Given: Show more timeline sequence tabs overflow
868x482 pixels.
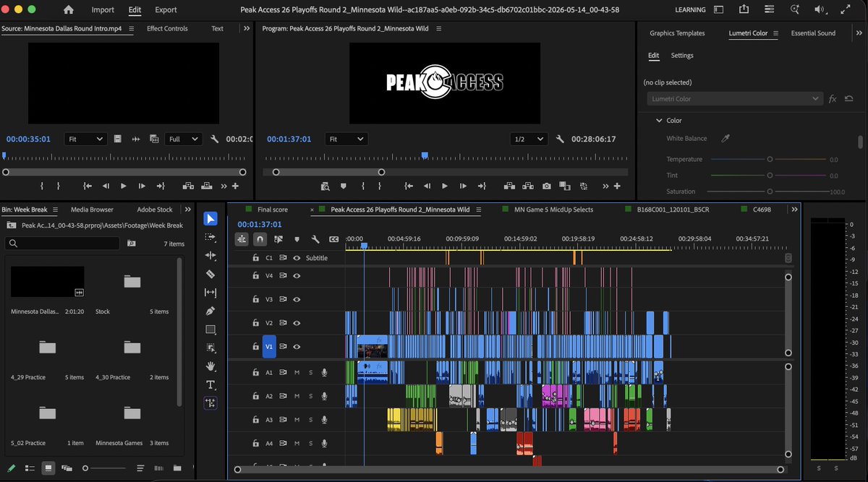Looking at the screenshot, I should [794, 209].
